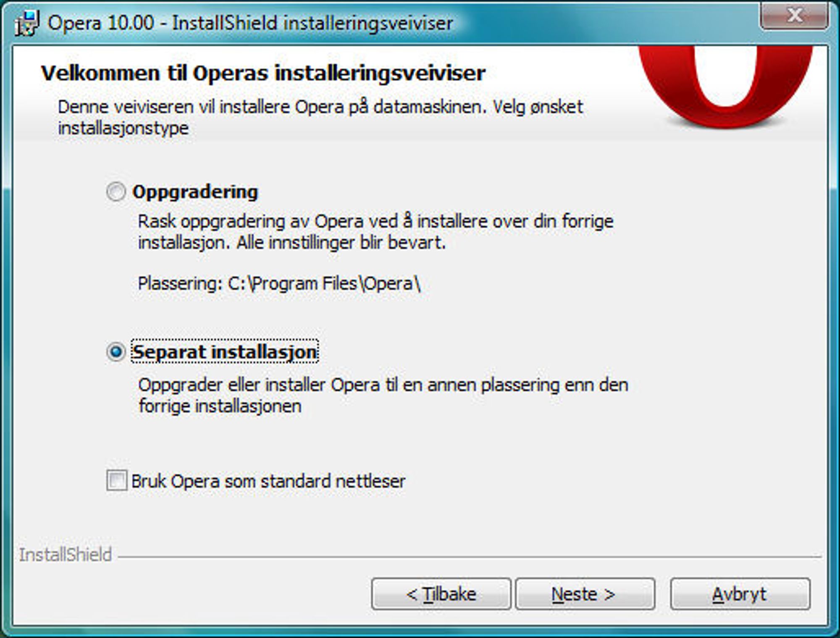Click the 'Bruk Opera som standard nettleser' label
Image resolution: width=840 pixels, height=638 pixels.
click(268, 481)
